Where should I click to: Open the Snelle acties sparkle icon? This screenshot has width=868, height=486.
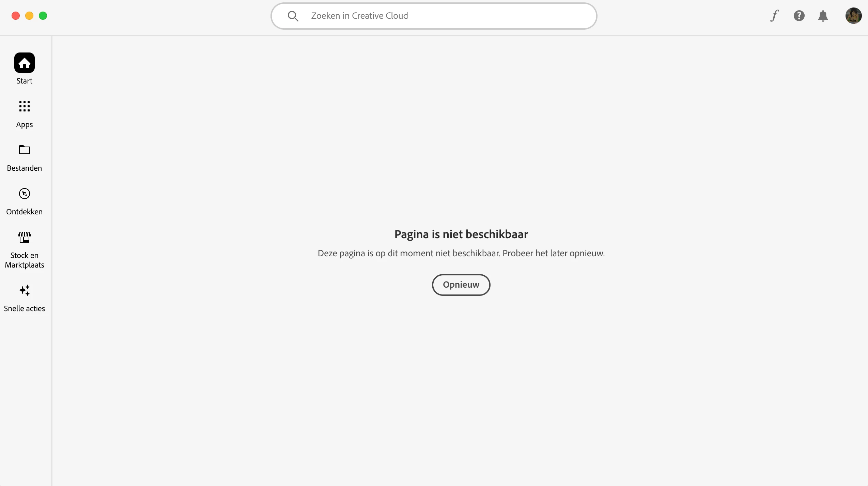pos(25,290)
